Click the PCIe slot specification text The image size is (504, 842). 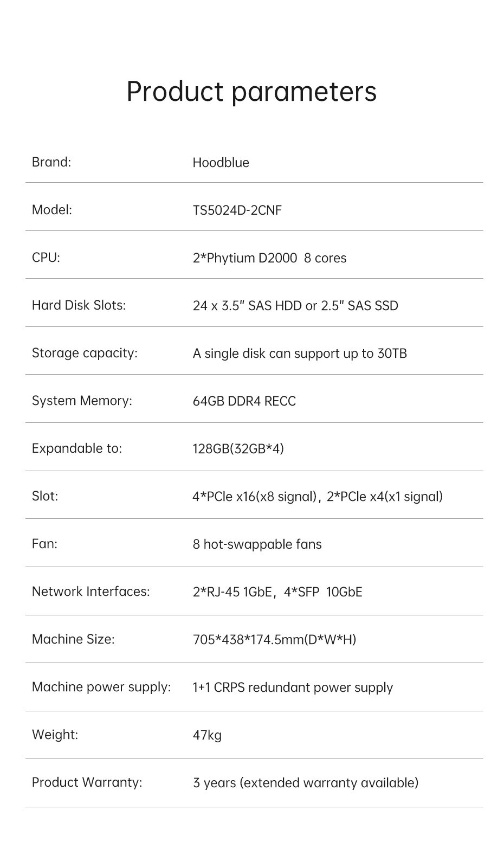pyautogui.click(x=317, y=497)
